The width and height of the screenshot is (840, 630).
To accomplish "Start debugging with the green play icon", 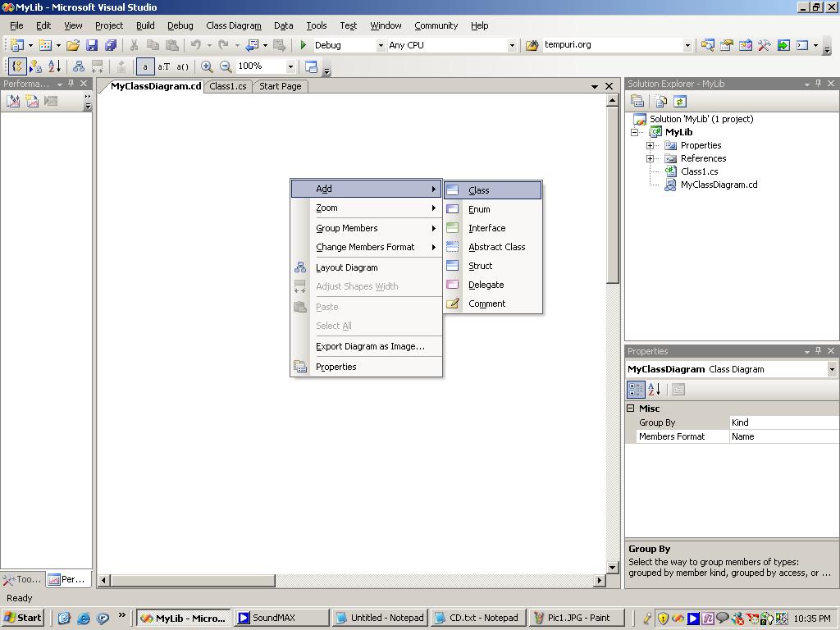I will click(304, 45).
